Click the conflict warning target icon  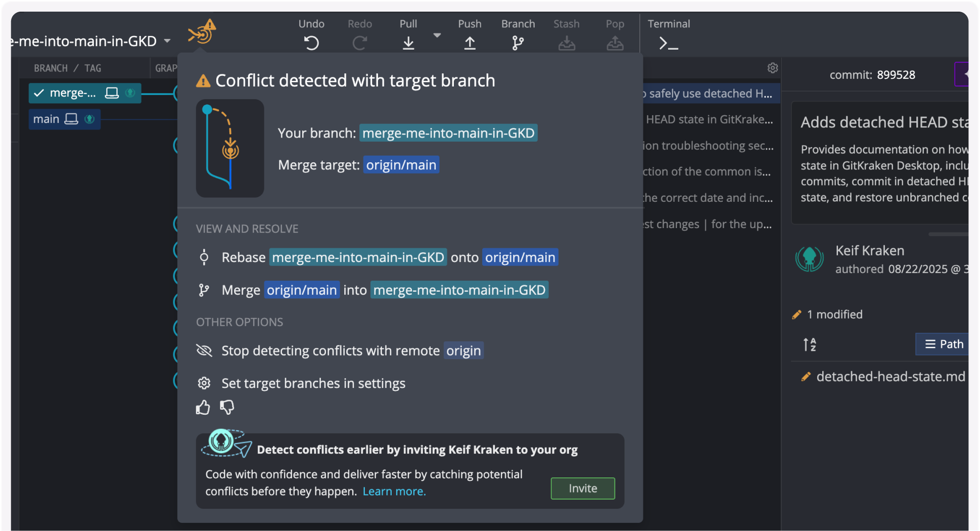click(x=202, y=33)
